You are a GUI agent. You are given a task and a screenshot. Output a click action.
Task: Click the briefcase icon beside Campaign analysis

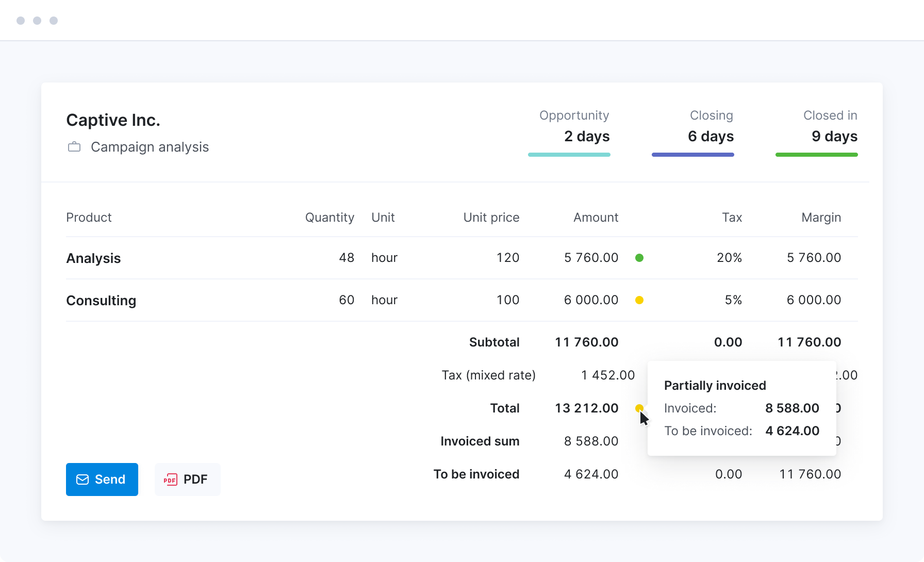[74, 147]
